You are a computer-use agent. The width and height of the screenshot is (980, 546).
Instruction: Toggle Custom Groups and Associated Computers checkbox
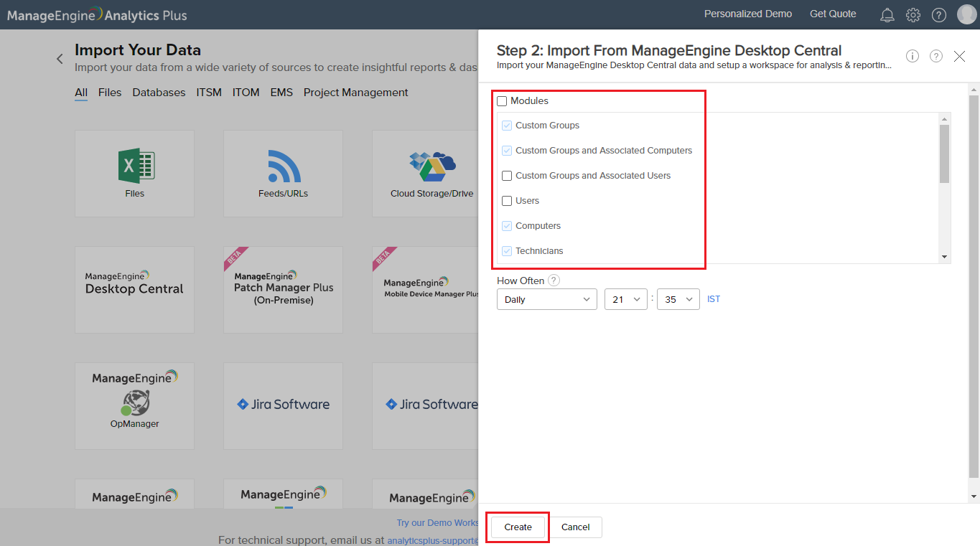tap(507, 151)
